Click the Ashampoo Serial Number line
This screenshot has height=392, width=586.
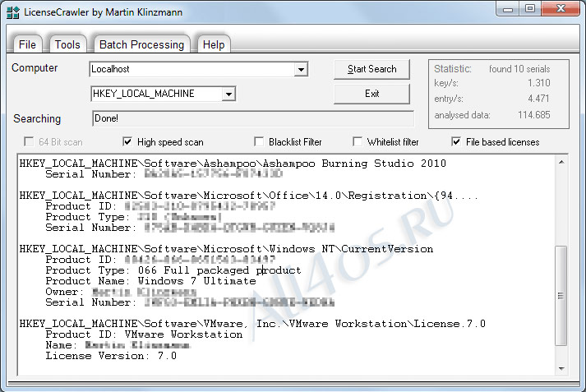pos(164,174)
